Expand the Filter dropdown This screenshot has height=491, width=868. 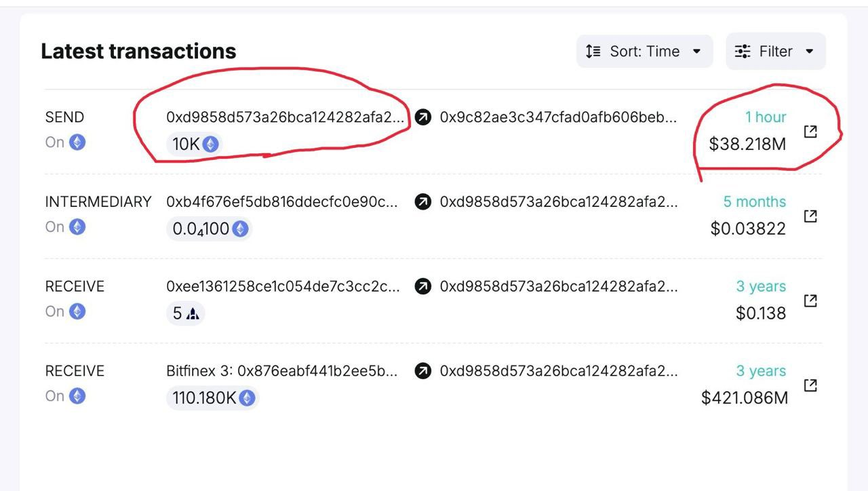[776, 52]
